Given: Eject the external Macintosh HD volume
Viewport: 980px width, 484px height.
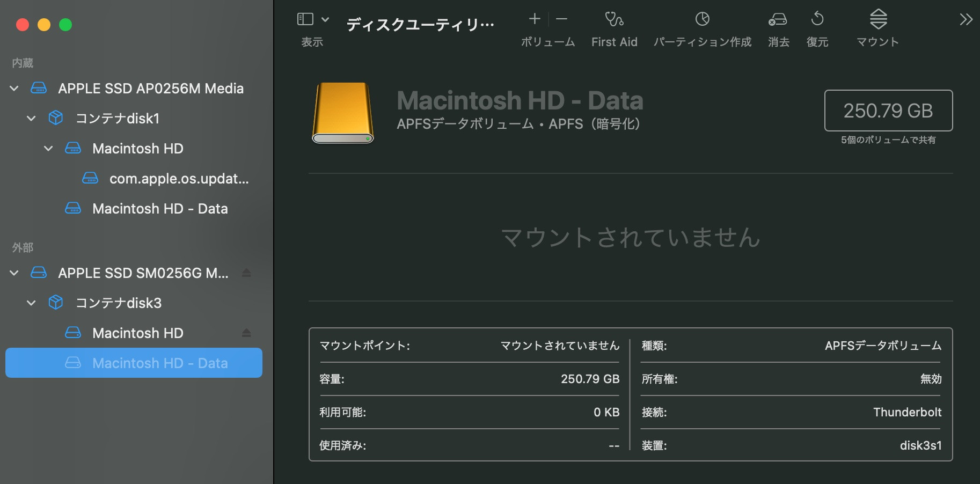Looking at the screenshot, I should [246, 333].
